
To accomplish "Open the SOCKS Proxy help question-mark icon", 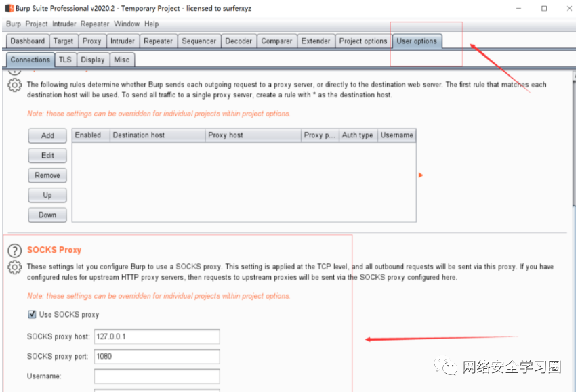I will [x=14, y=251].
